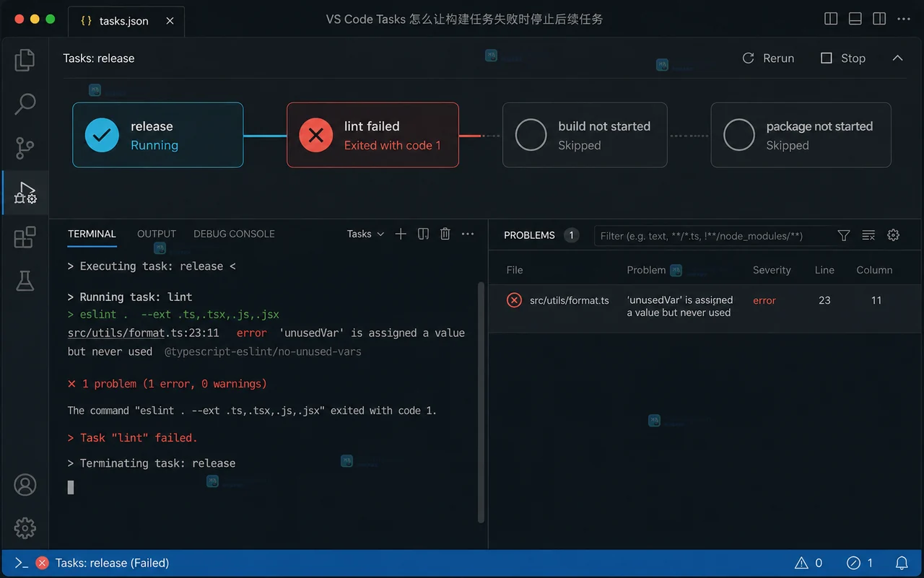Viewport: 924px width, 578px height.
Task: Switch to the OUTPUT tab
Action: (x=157, y=234)
